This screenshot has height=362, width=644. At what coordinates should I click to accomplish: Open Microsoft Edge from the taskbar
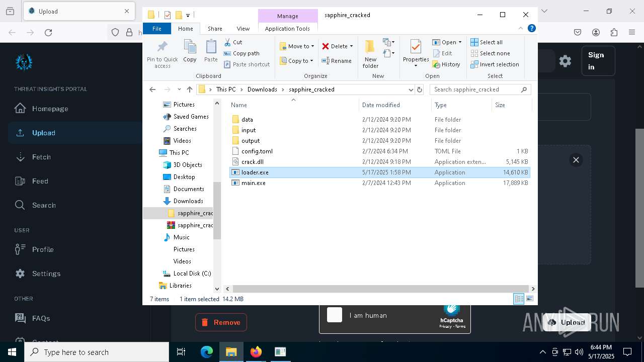point(207,352)
